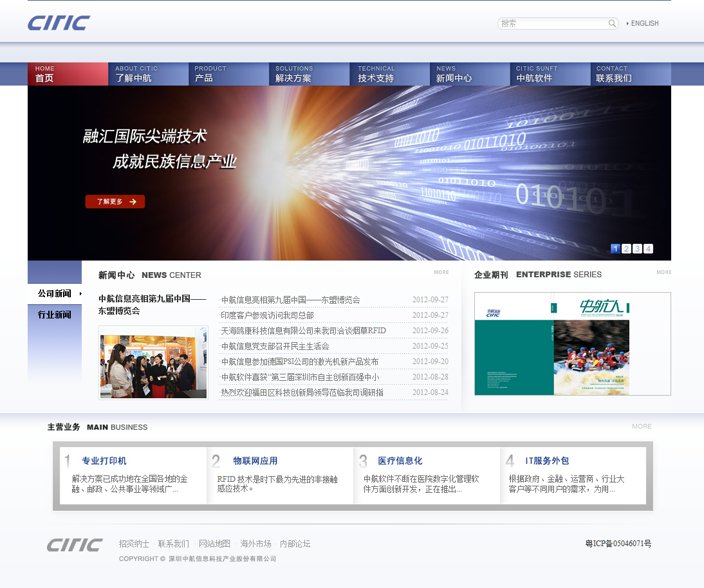Screen dimensions: 704x588
Task: Open news 中航软件喜获第三届深圳市自主创新百强中小
Action: 300,377
